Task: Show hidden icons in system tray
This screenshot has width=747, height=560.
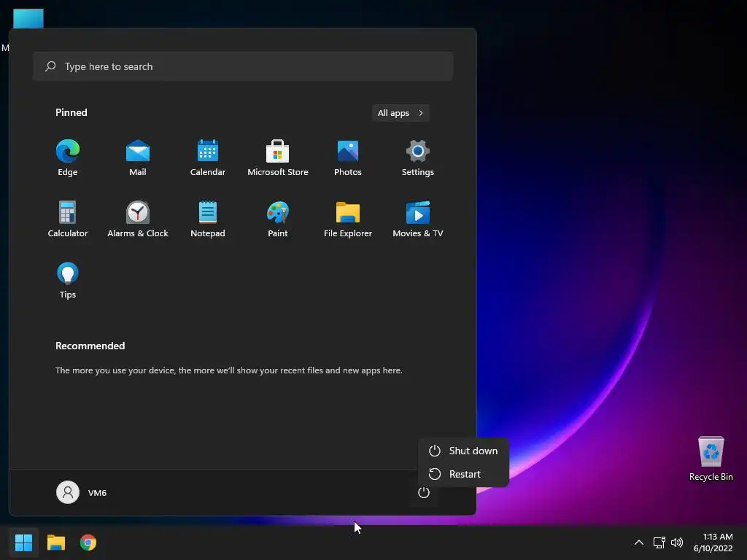Action: (639, 542)
